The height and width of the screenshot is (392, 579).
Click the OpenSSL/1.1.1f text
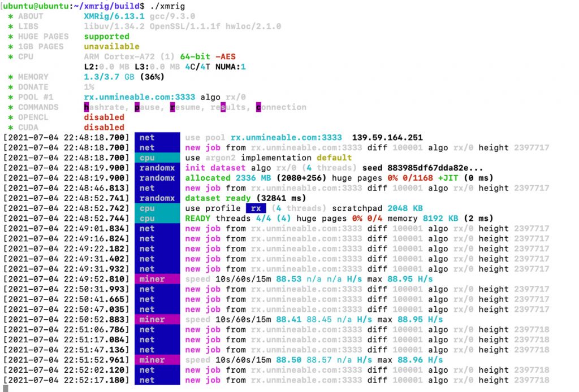pyautogui.click(x=185, y=26)
